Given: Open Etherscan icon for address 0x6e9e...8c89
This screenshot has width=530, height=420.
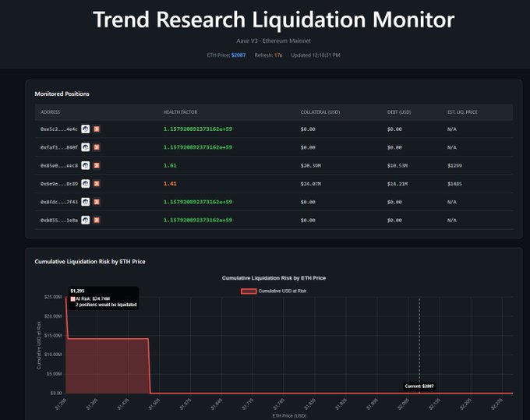Looking at the screenshot, I should pyautogui.click(x=86, y=184).
